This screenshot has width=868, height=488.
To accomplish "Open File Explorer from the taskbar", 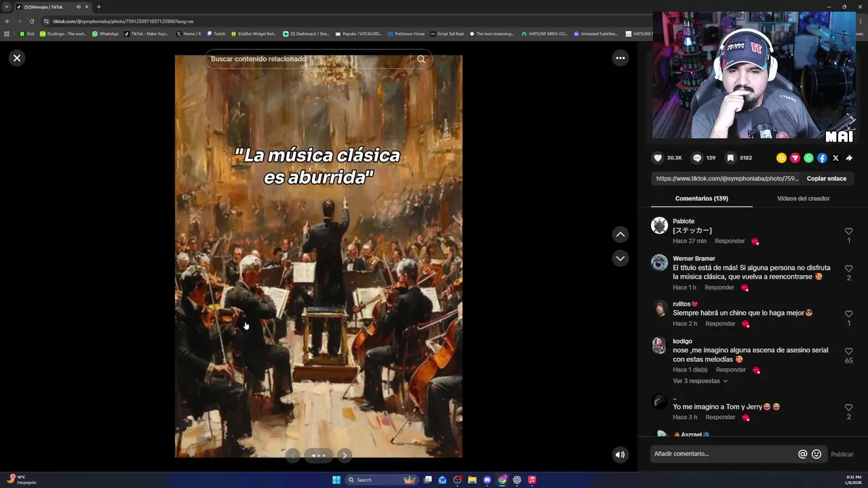I will pyautogui.click(x=472, y=480).
